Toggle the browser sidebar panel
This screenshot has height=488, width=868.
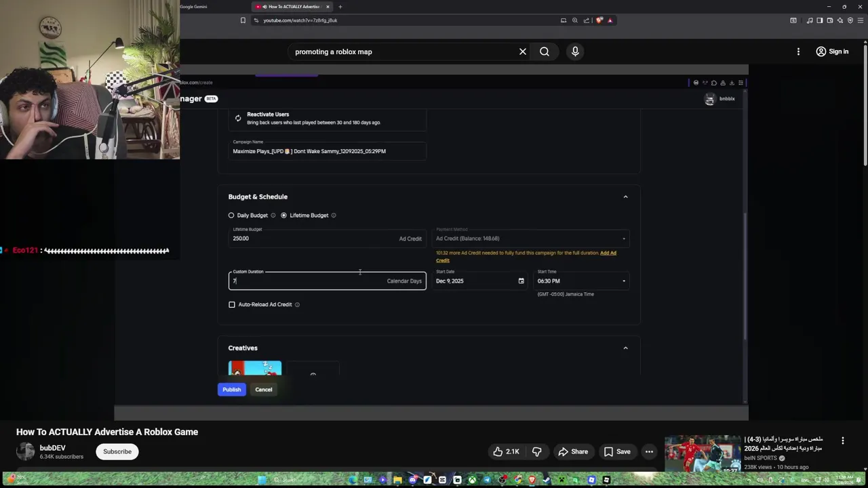coord(820,20)
